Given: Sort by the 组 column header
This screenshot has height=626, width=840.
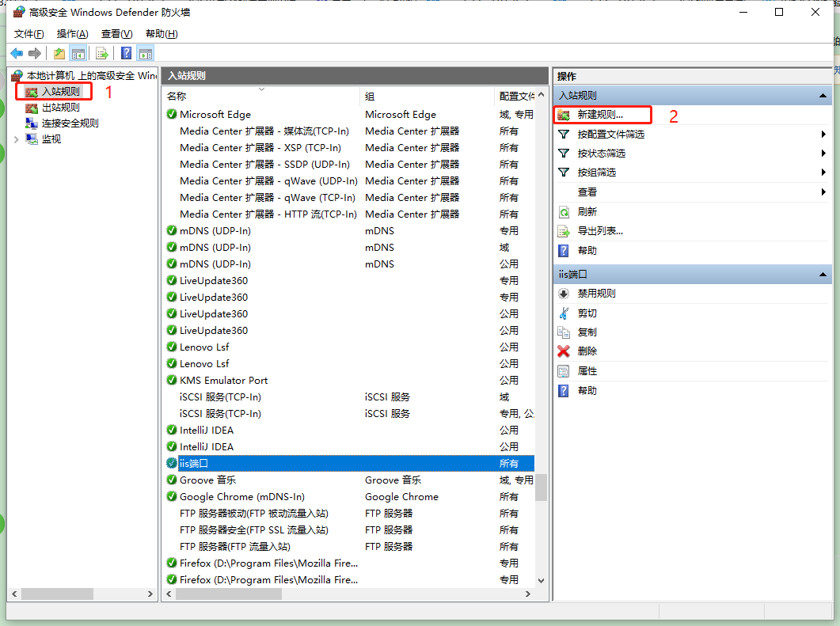Looking at the screenshot, I should pyautogui.click(x=427, y=97).
